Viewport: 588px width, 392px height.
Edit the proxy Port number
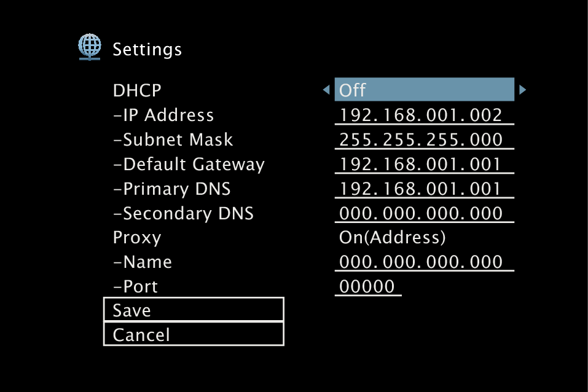click(x=367, y=286)
